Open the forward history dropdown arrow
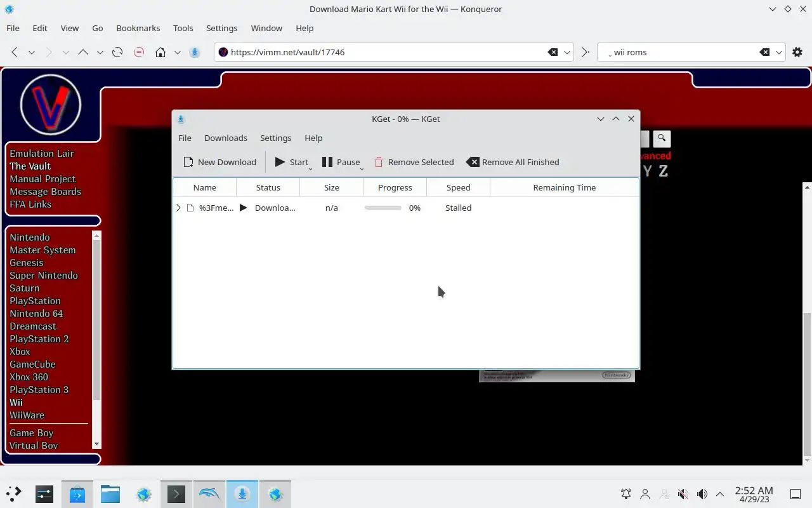Screen dimensions: 812x508 pos(66,52)
